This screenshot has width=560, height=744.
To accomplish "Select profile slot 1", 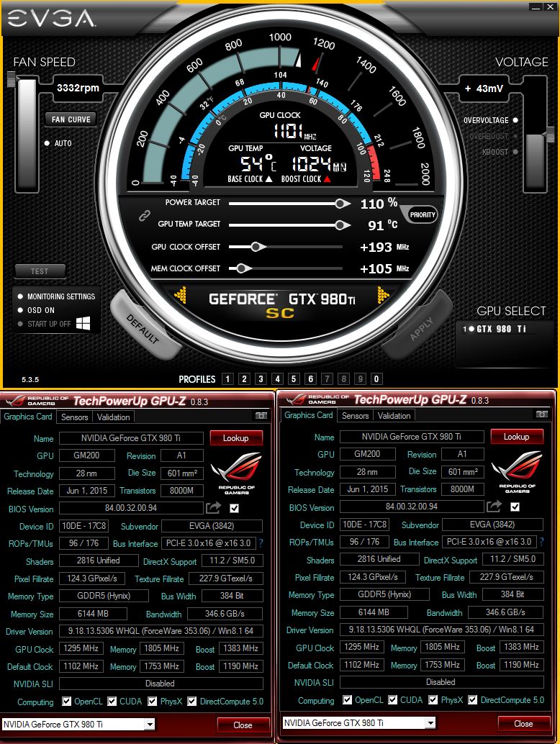I will (227, 378).
